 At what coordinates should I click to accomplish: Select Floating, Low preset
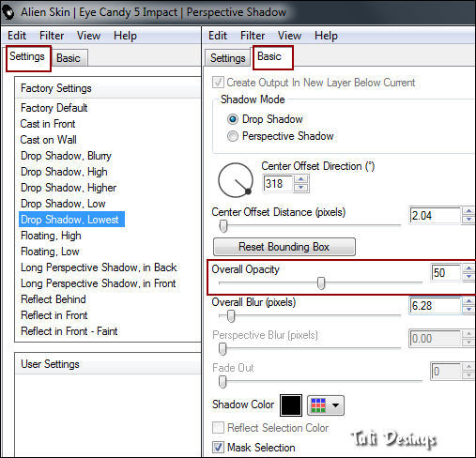point(50,252)
